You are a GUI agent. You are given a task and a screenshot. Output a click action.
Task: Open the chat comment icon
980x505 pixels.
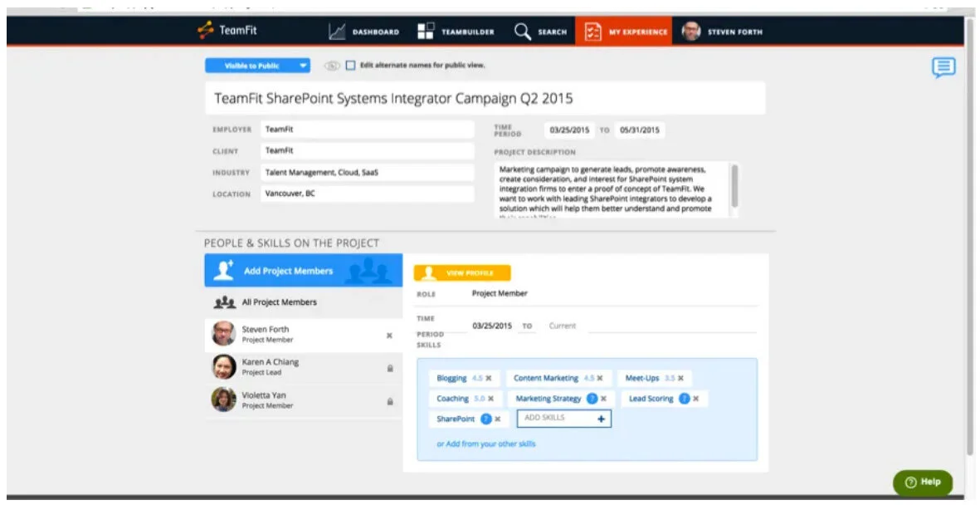click(943, 67)
